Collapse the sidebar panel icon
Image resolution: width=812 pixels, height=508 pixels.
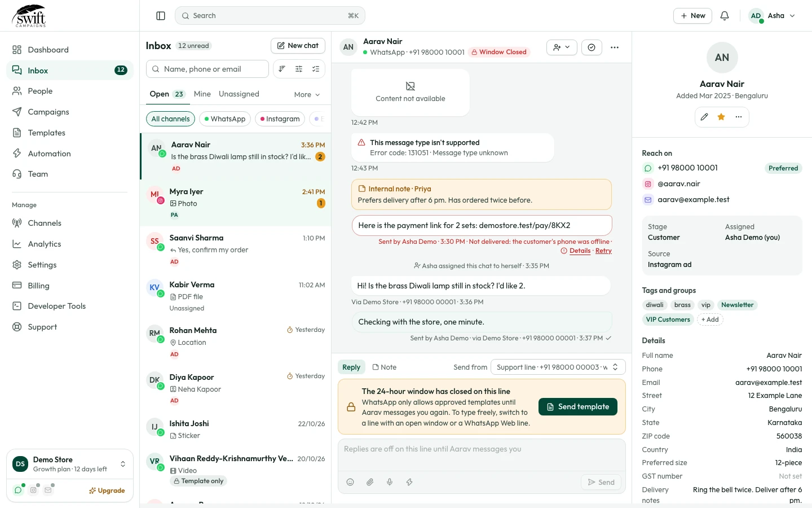click(161, 16)
